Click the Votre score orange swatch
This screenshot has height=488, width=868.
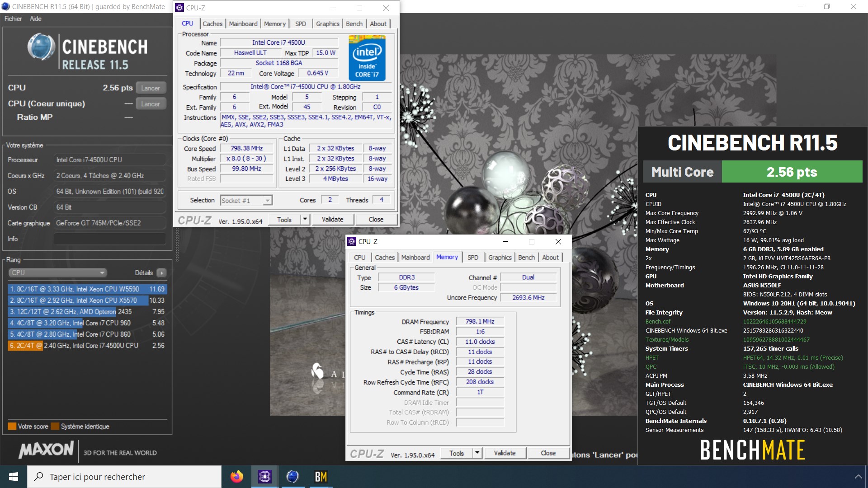12,426
